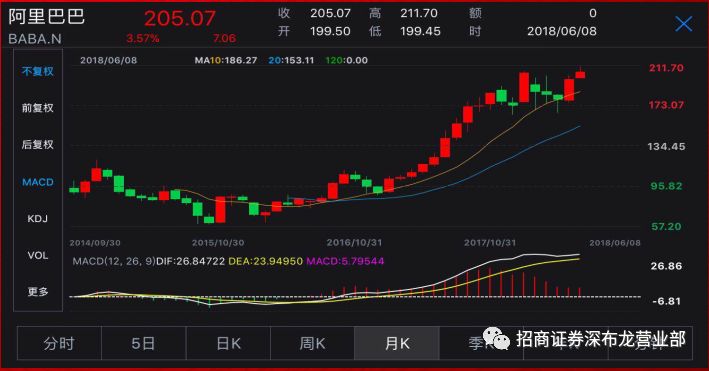
Task: Click the 26.86 MACD axis label
Action: coord(666,266)
